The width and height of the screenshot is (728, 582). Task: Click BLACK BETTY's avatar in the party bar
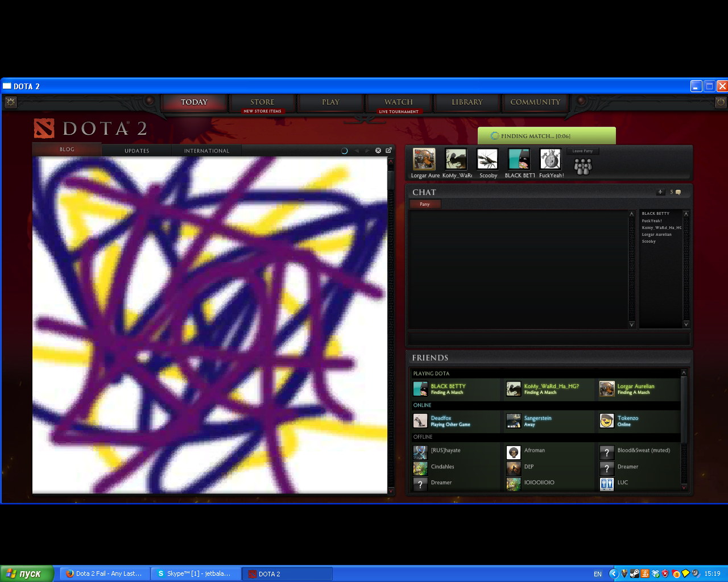(x=519, y=159)
